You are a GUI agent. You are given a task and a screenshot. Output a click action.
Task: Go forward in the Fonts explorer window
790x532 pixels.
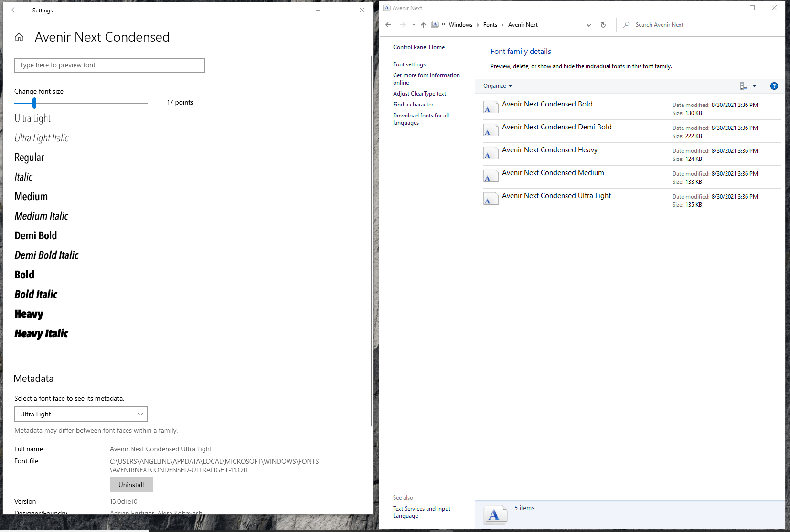(403, 25)
